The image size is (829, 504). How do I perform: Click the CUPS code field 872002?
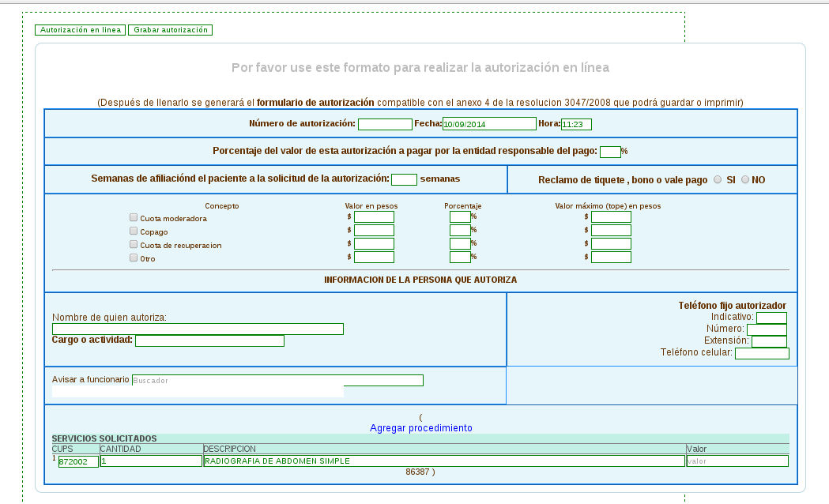(x=78, y=461)
